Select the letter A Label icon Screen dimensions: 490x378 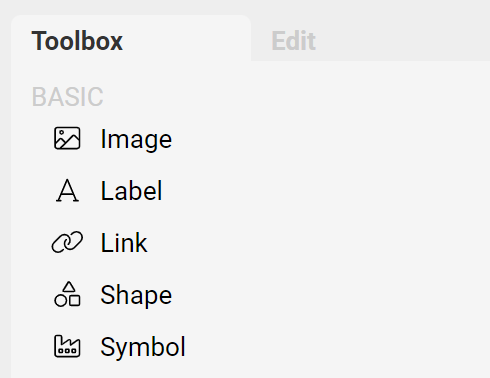[x=67, y=190]
